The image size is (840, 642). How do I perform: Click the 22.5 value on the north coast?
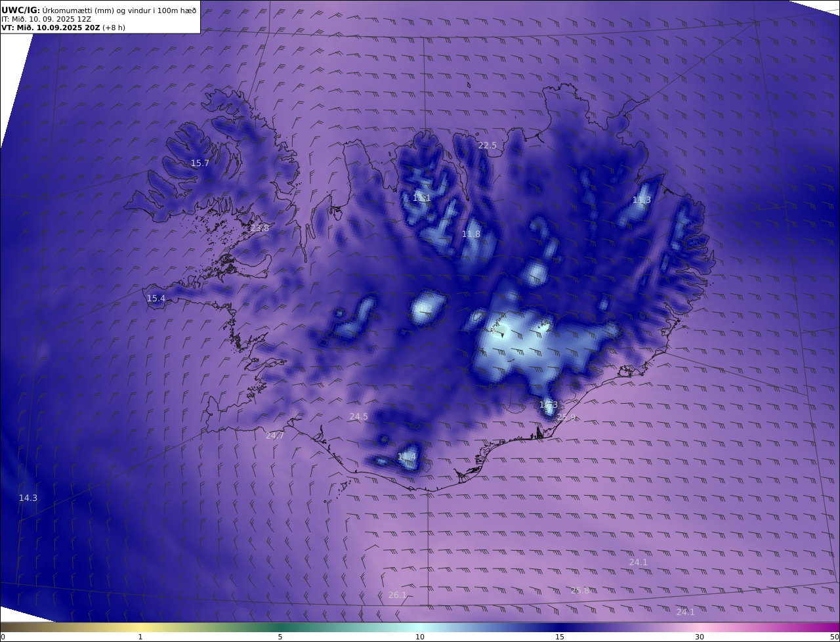[x=488, y=146]
